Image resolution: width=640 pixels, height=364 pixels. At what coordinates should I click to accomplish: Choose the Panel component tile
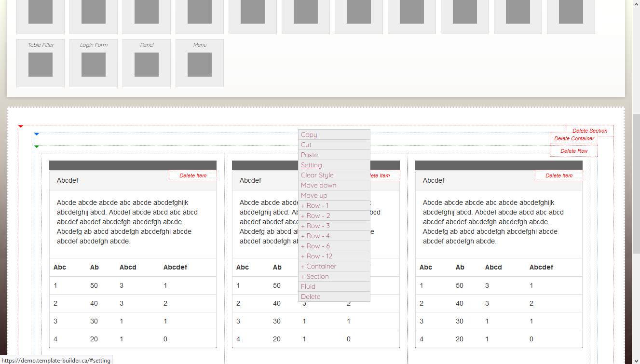click(x=147, y=64)
